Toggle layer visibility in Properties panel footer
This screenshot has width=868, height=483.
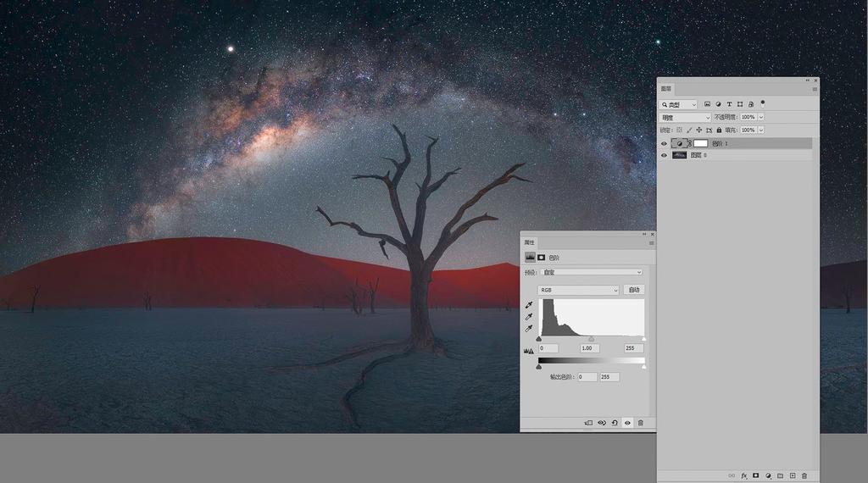[x=627, y=423]
